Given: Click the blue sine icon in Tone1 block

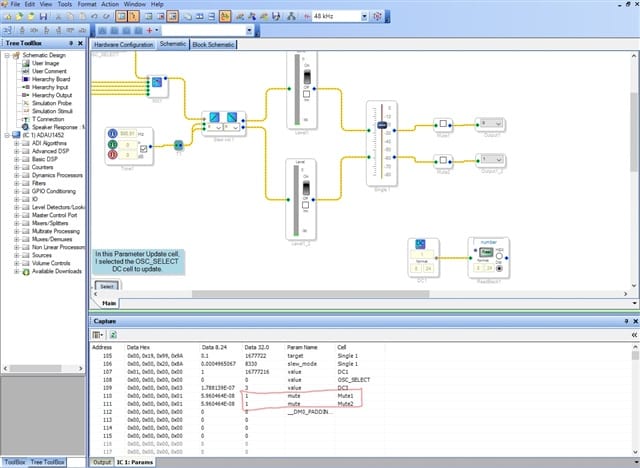Looking at the screenshot, I should [x=113, y=133].
